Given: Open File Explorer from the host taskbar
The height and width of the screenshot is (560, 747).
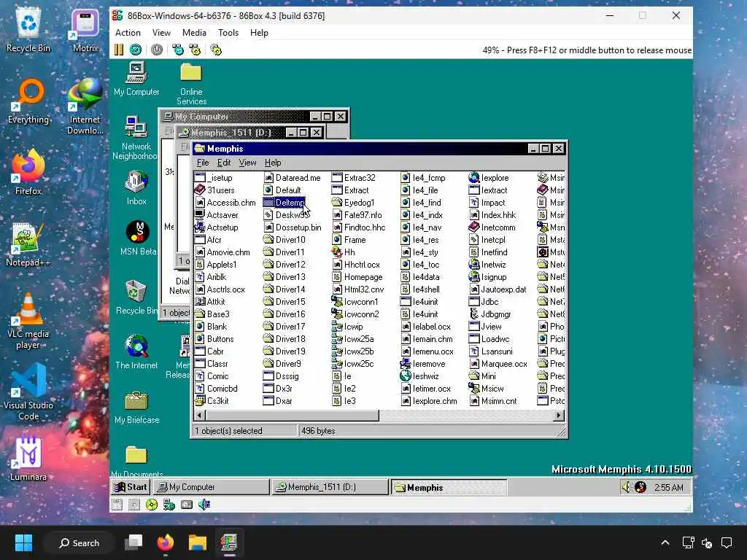Looking at the screenshot, I should [197, 542].
